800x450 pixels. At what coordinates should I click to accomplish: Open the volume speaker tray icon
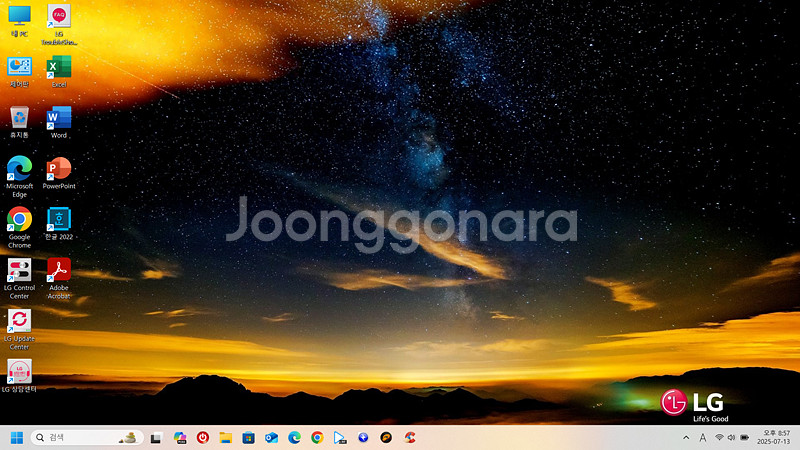(732, 438)
